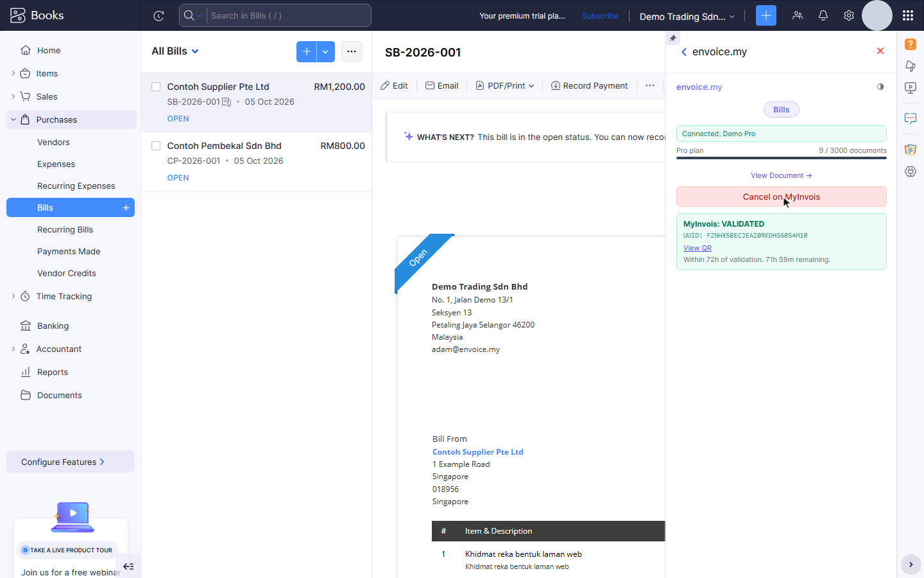The height and width of the screenshot is (578, 924).
Task: Open the orange stacked cards icon in right rail
Action: pos(911,150)
